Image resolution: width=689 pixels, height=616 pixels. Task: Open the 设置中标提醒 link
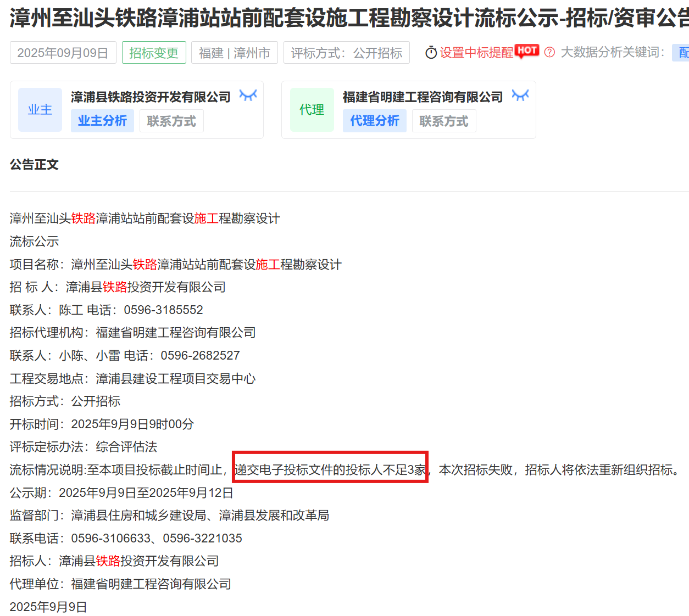476,53
